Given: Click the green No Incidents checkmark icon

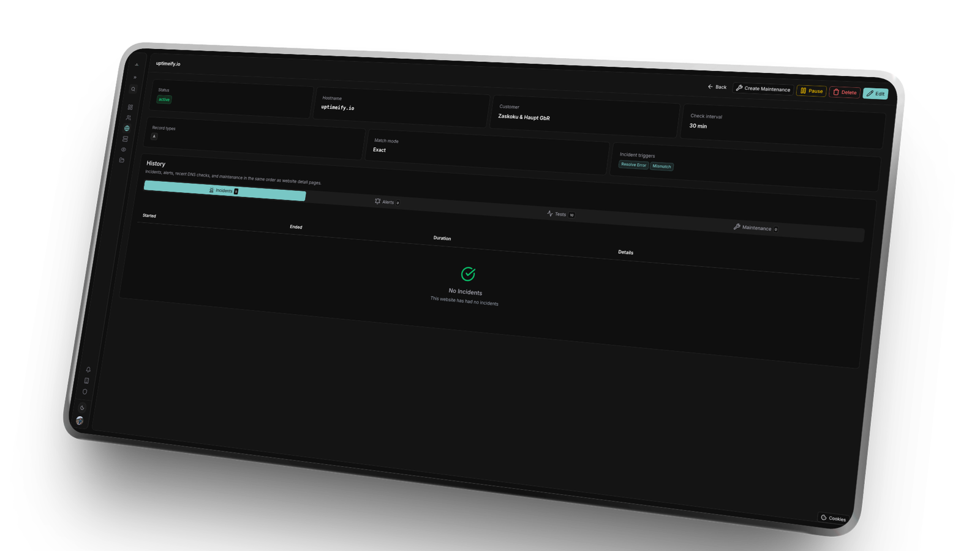Looking at the screenshot, I should click(468, 274).
